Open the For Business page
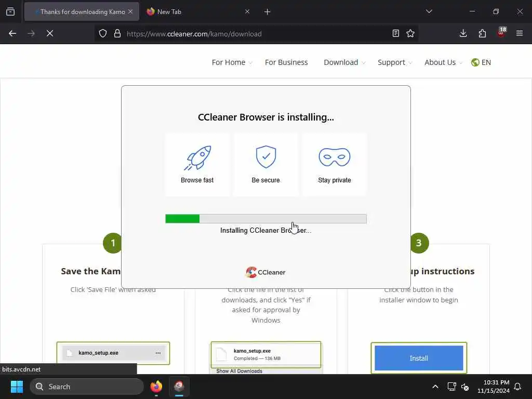The width and height of the screenshot is (532, 399). (286, 62)
